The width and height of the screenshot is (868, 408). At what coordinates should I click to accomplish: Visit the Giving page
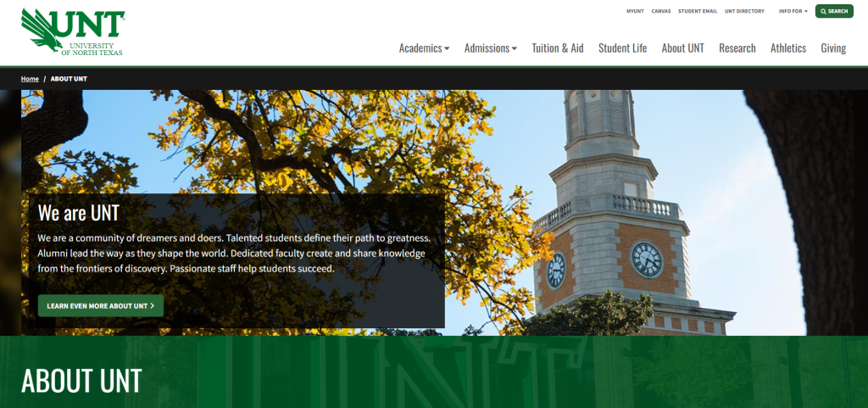[833, 48]
